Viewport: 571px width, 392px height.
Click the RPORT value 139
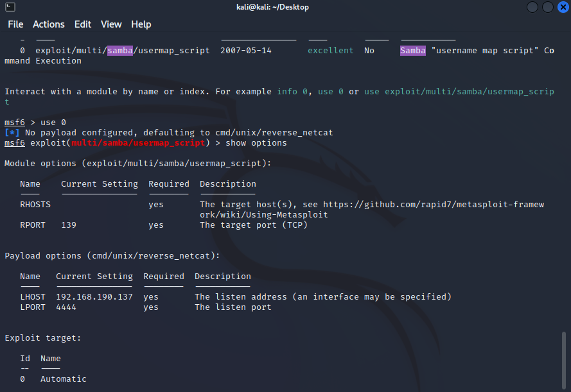coord(69,225)
